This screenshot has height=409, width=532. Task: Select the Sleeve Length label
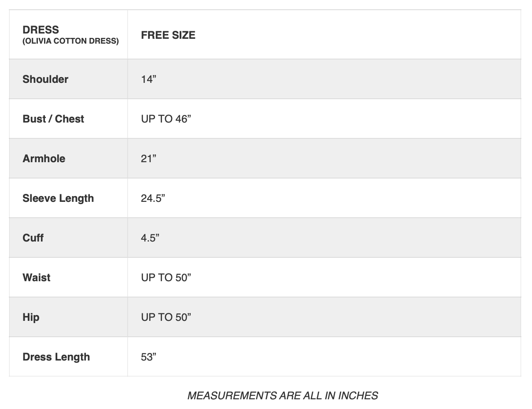coord(58,198)
